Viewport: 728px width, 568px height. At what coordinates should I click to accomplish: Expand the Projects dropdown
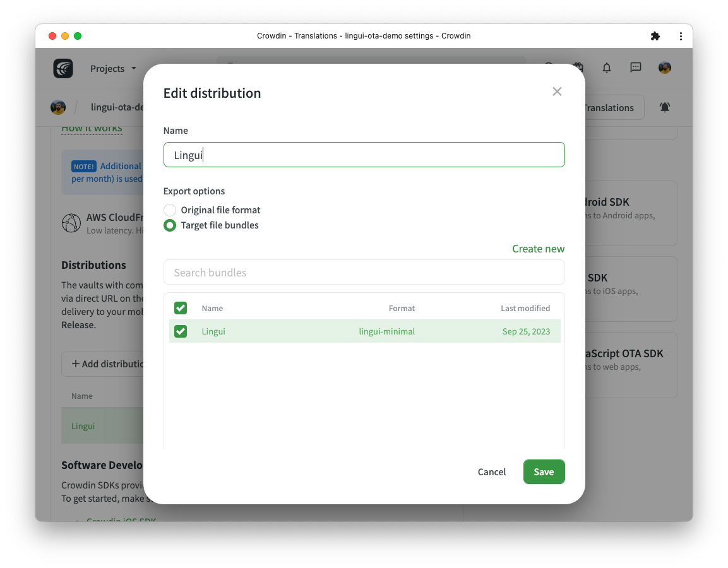point(113,69)
